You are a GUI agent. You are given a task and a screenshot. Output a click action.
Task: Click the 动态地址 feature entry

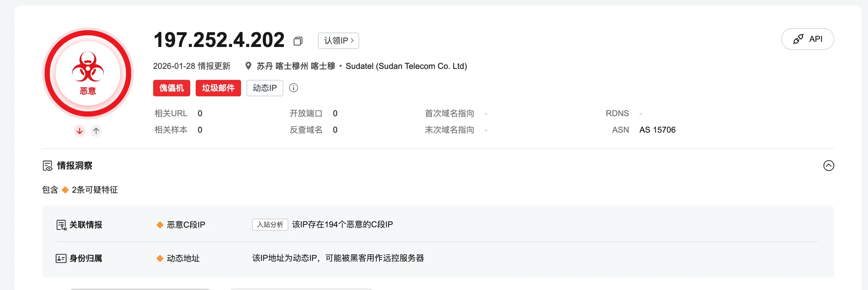[x=183, y=258]
